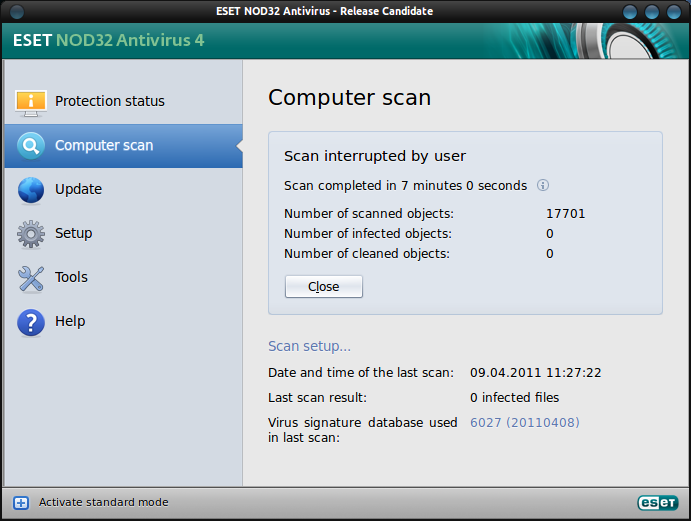The width and height of the screenshot is (691, 521).
Task: Open virus signature database 6027 link
Action: click(524, 422)
